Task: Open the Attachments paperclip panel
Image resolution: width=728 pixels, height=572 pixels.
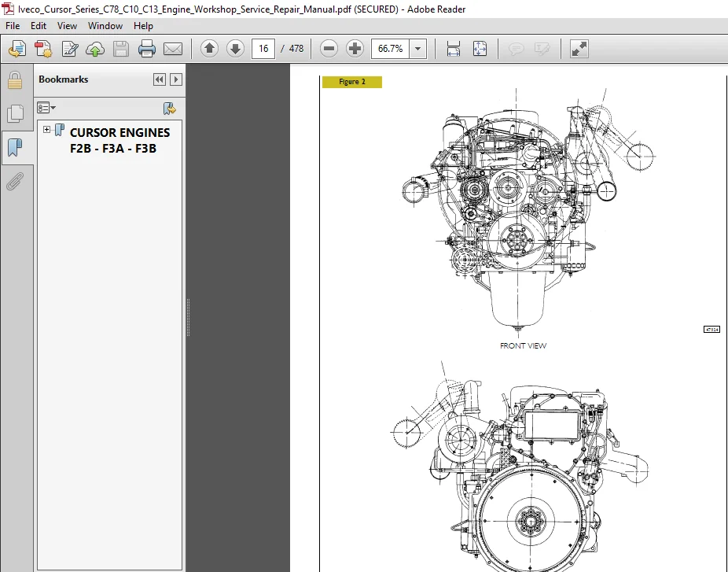Action: coord(15,182)
